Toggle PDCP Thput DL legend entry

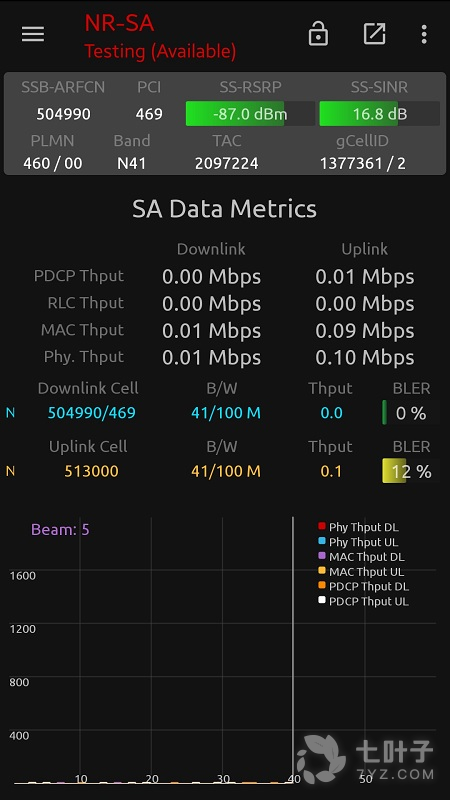pos(364,586)
